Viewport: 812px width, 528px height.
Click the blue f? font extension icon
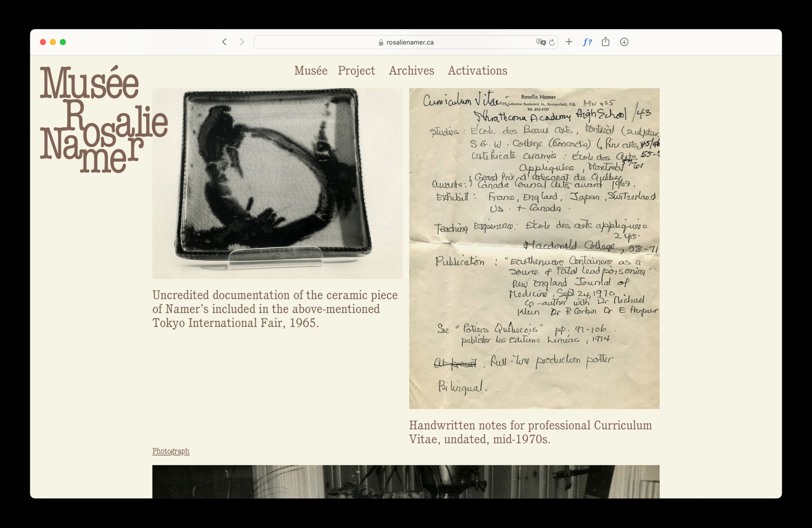[587, 42]
